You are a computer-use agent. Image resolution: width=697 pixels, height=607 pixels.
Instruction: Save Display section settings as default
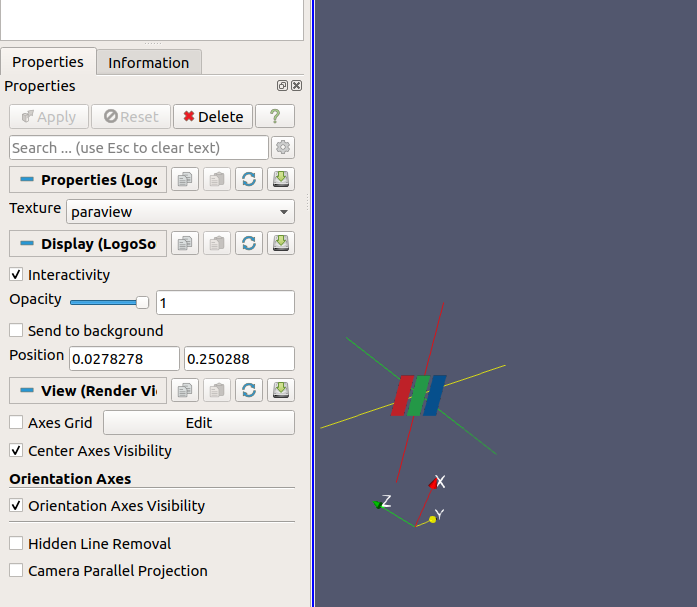tap(281, 243)
